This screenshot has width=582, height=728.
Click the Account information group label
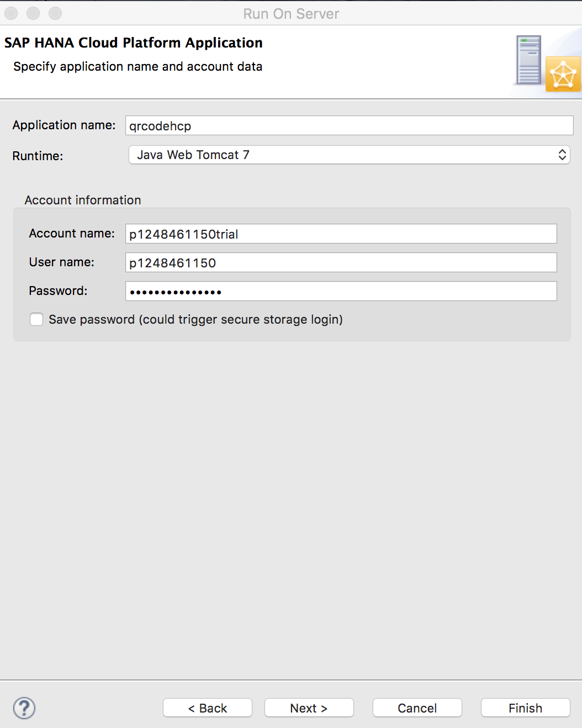83,200
